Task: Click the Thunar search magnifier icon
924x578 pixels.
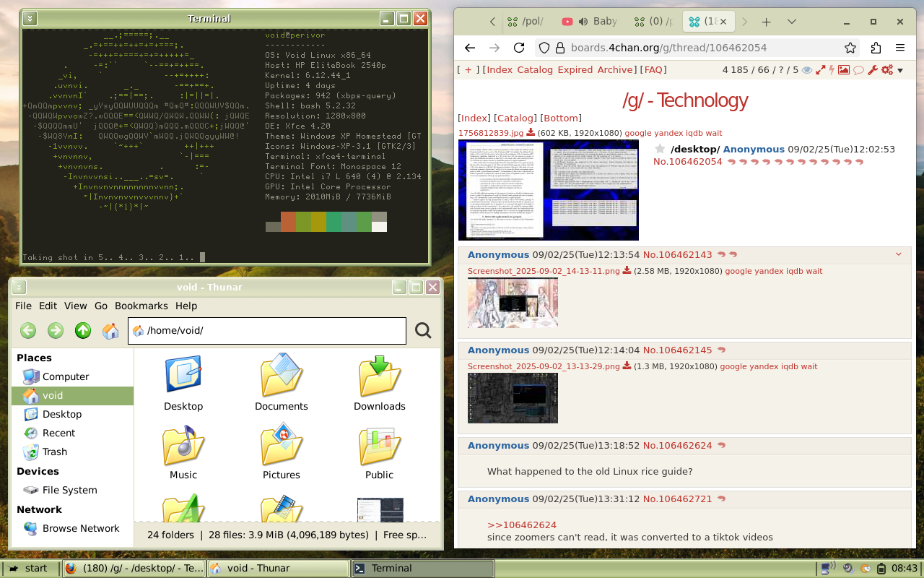Action: 423,331
